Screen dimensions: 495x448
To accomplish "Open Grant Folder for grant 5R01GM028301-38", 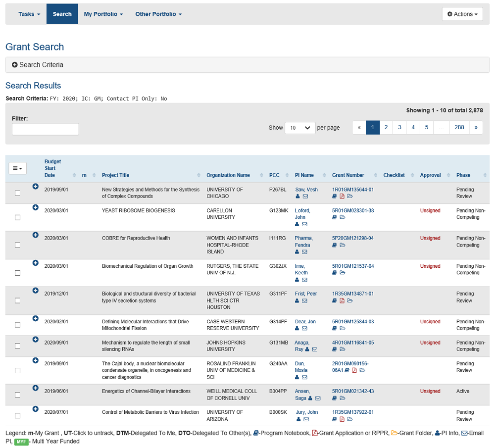I will (x=343, y=217).
